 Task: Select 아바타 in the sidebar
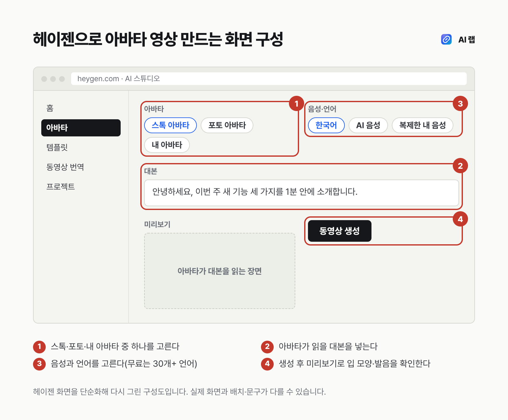tap(81, 128)
